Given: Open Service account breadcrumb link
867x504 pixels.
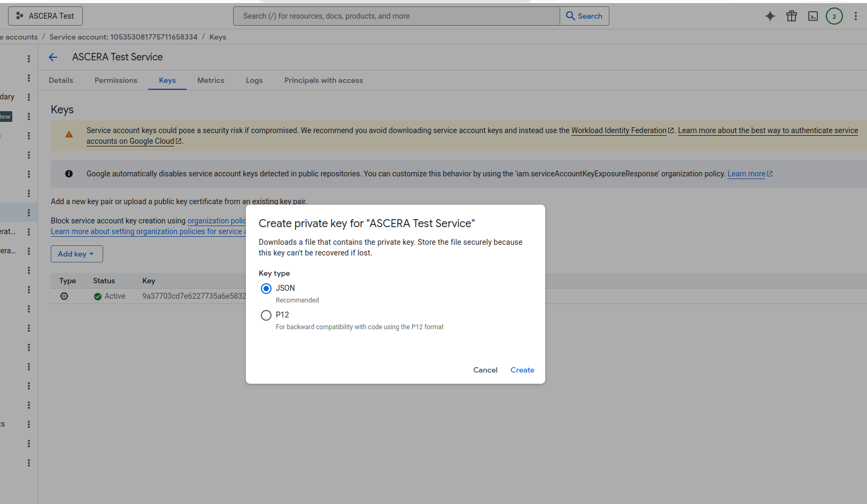Looking at the screenshot, I should click(x=123, y=37).
